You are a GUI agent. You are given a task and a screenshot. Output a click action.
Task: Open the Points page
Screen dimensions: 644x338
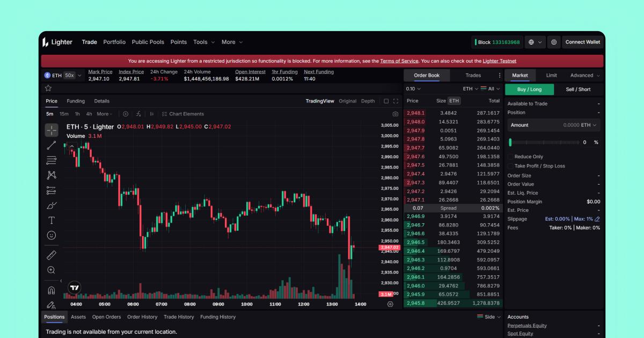[x=179, y=42]
